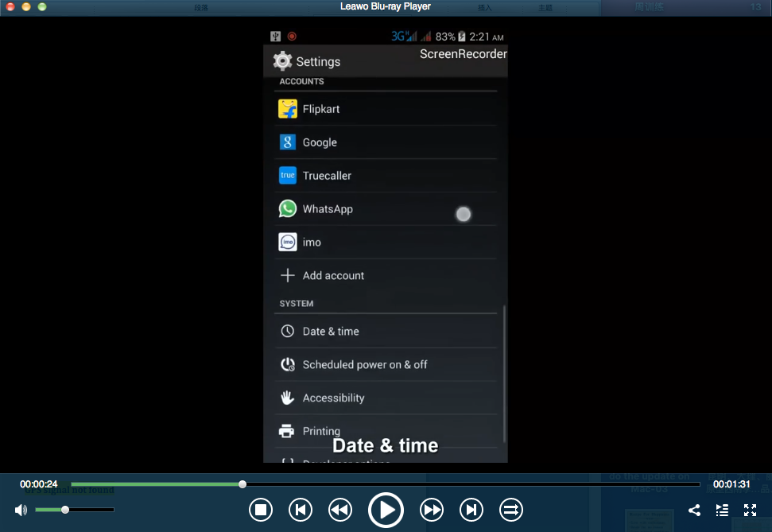Select Scheduled power on & off

[x=386, y=364]
